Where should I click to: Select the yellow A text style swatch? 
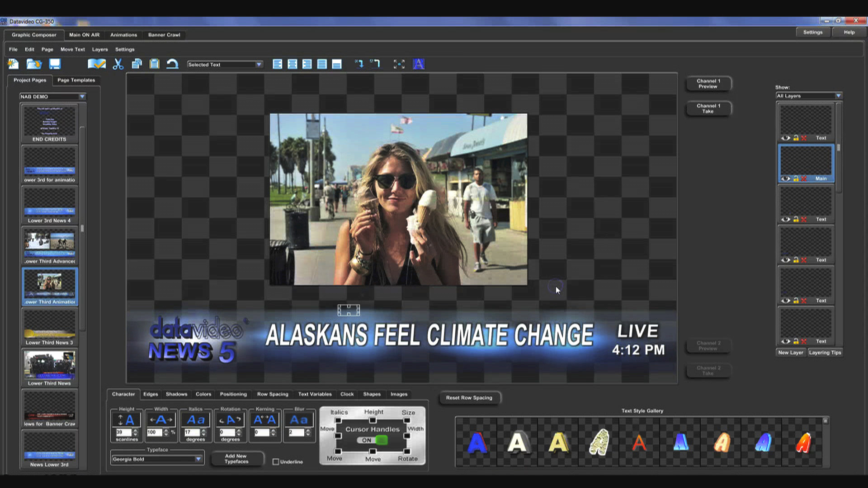tap(558, 442)
